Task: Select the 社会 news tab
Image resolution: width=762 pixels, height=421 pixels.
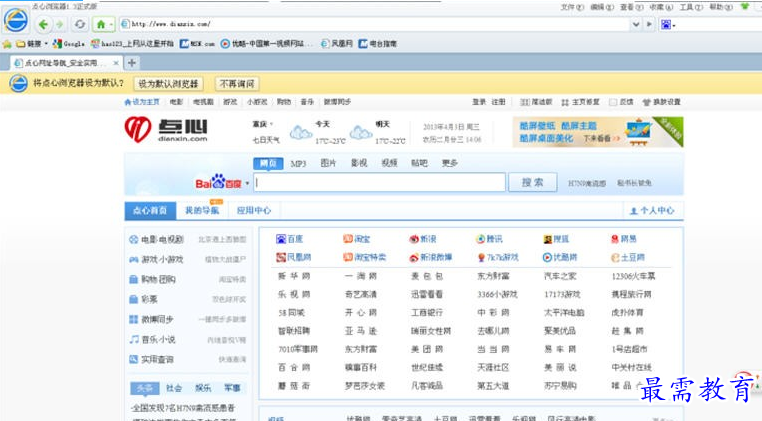Action: pos(173,388)
